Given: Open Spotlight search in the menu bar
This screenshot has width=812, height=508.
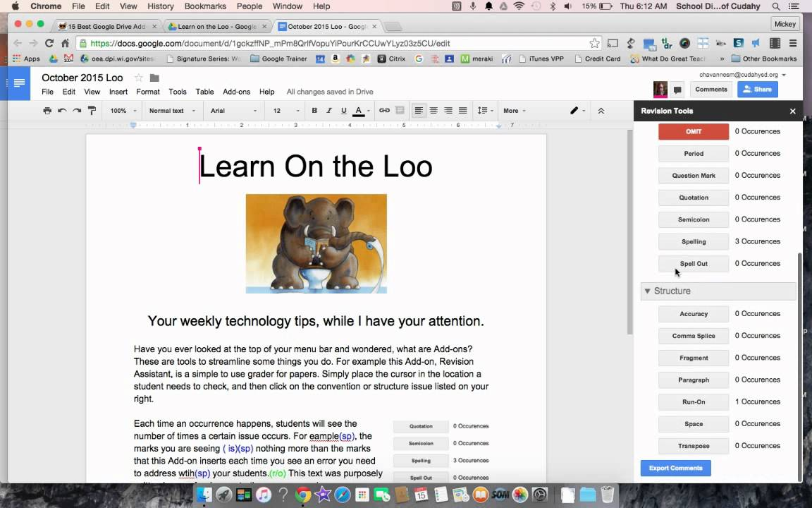Looking at the screenshot, I should [775, 6].
